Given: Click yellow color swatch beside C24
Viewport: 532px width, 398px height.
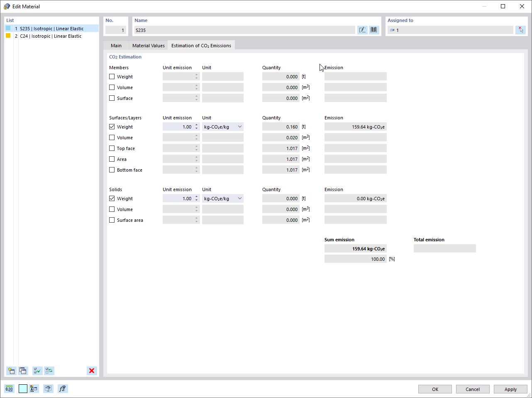Looking at the screenshot, I should [8, 36].
